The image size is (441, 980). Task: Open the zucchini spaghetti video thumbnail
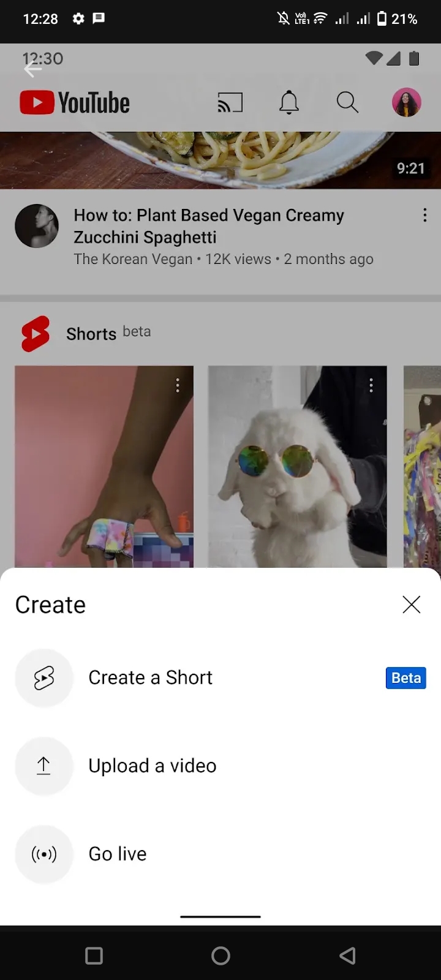coord(221,160)
